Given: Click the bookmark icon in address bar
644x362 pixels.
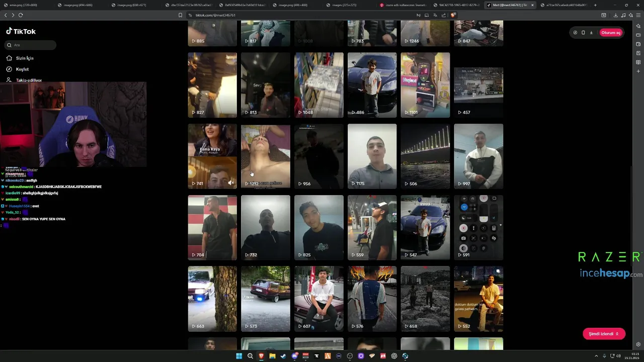Looking at the screenshot, I should point(180,15).
